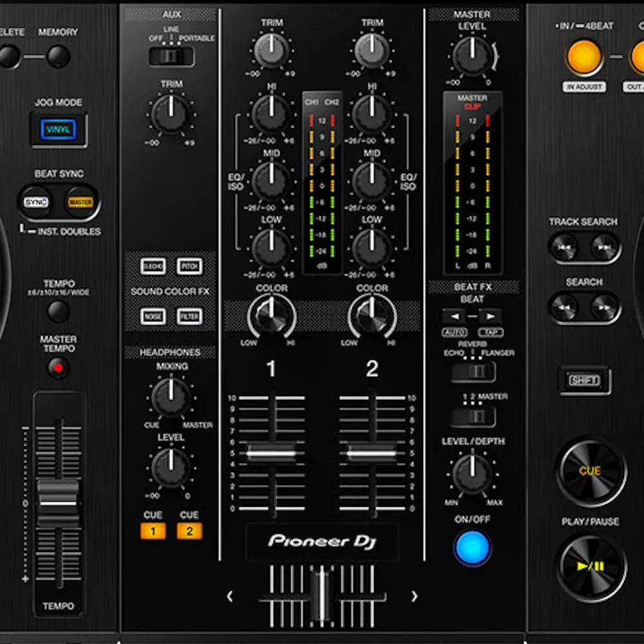Click the beat FX TAP button
This screenshot has height=644, width=644.
pyautogui.click(x=491, y=332)
